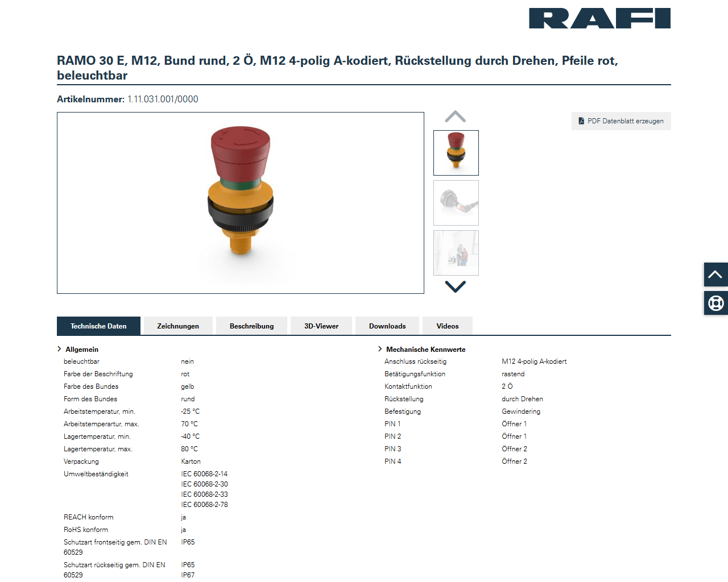728x582 pixels.
Task: Click 'Betätigungsfunktion' label
Action: point(415,374)
